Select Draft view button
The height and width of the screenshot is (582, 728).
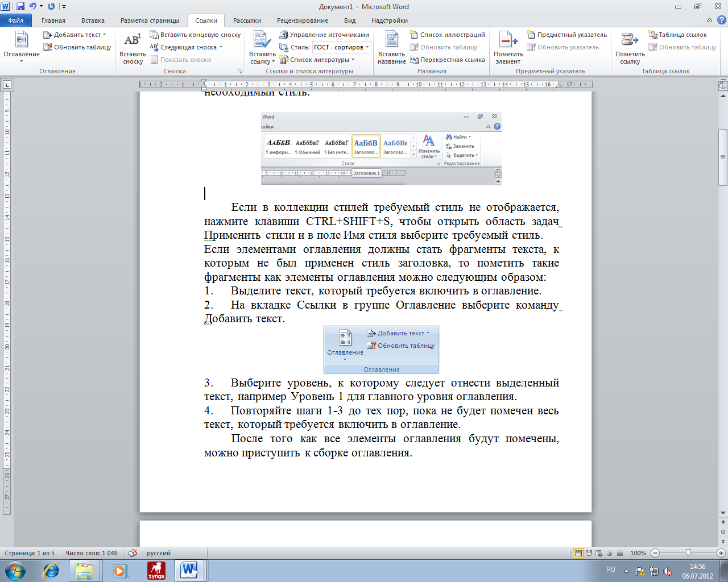click(x=619, y=553)
